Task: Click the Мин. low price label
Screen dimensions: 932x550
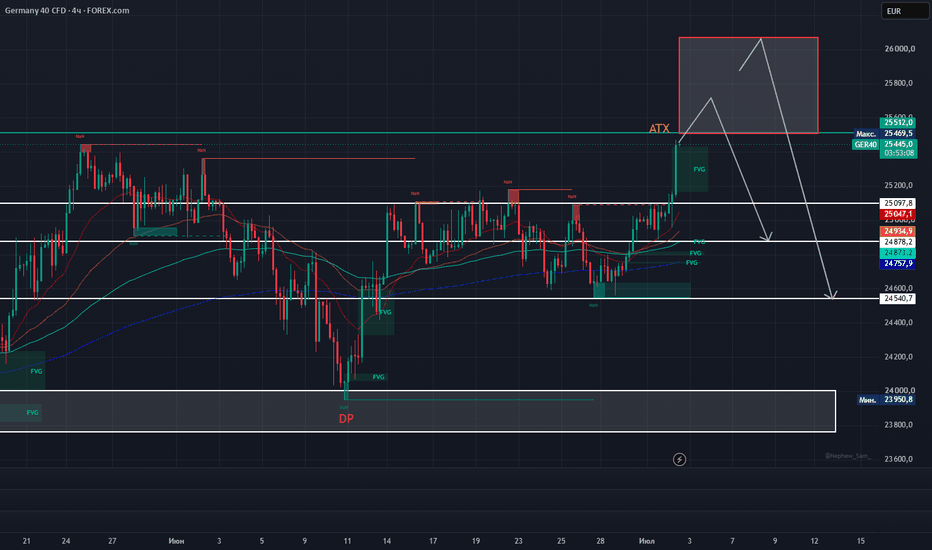Action: click(x=868, y=400)
